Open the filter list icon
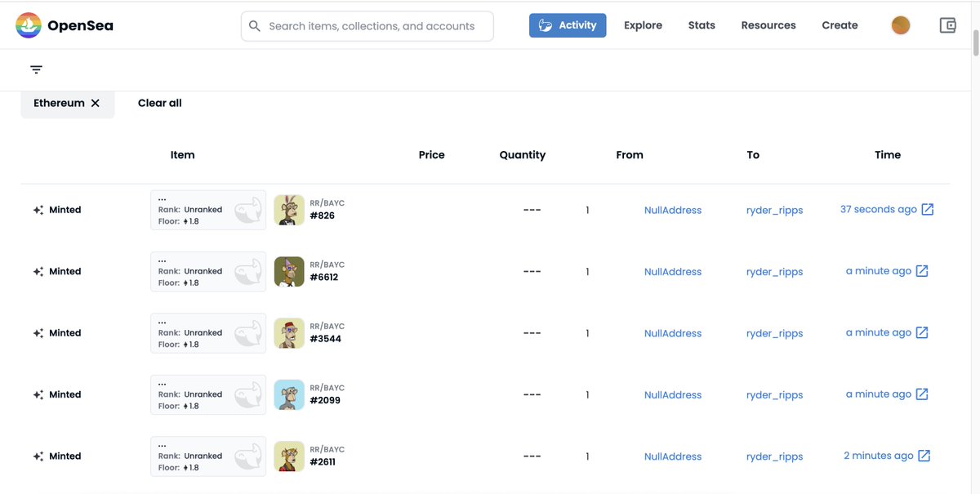This screenshot has width=980, height=494. coord(36,70)
